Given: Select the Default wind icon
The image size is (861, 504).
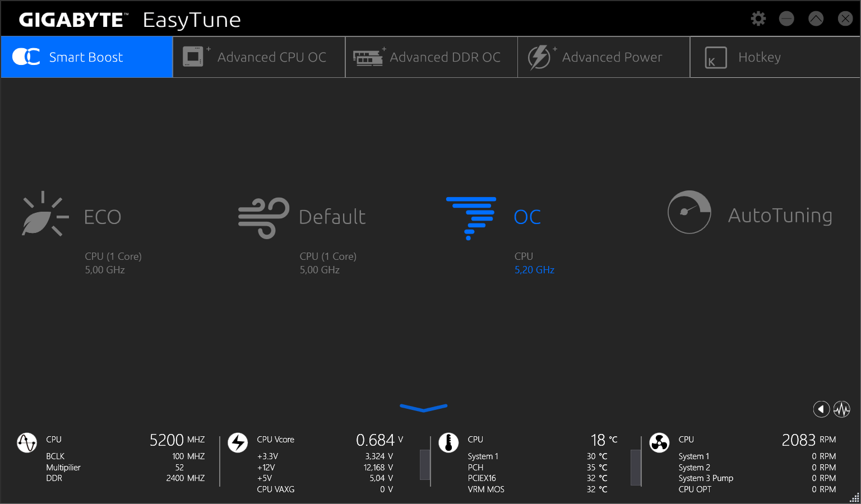Looking at the screenshot, I should pyautogui.click(x=263, y=217).
